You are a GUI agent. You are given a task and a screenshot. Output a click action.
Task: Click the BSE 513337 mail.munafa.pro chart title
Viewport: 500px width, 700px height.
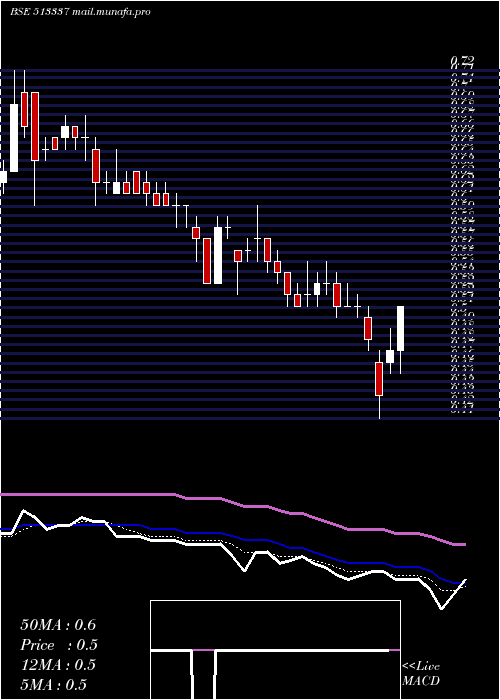point(80,12)
